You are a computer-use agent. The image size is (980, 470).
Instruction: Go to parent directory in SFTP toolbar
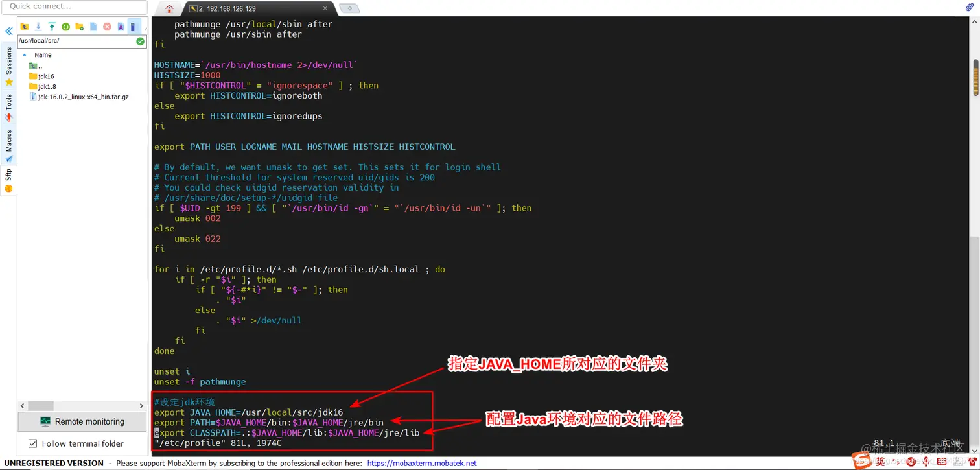pos(25,27)
